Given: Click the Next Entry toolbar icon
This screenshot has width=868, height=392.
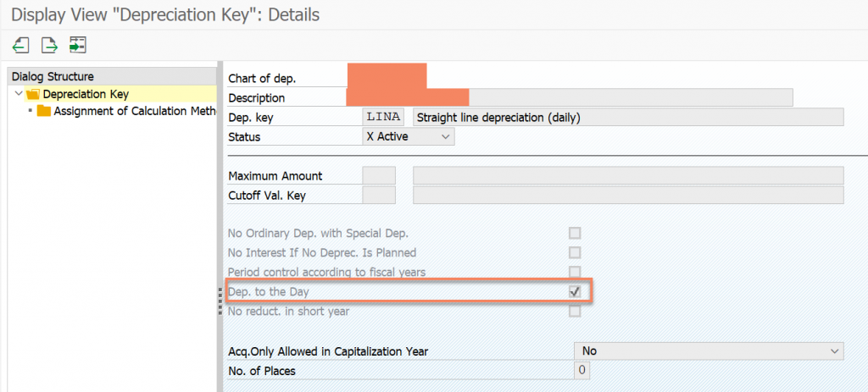Looking at the screenshot, I should pos(49,45).
